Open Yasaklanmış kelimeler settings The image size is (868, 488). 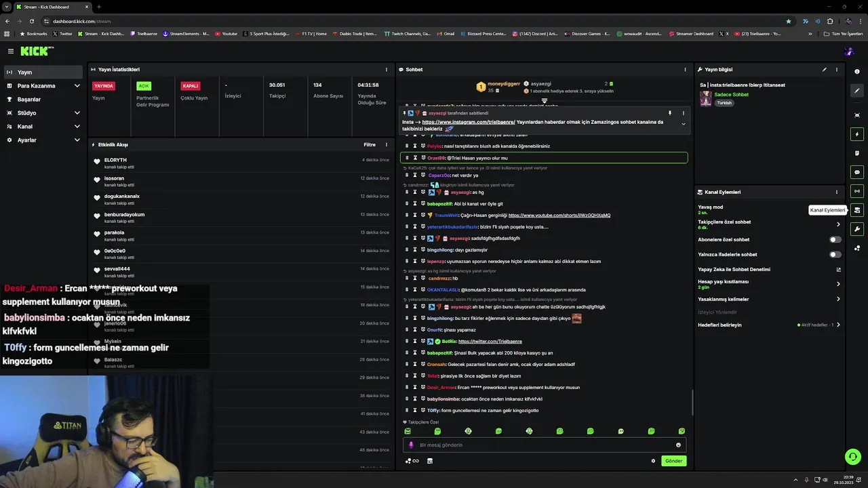click(770, 300)
